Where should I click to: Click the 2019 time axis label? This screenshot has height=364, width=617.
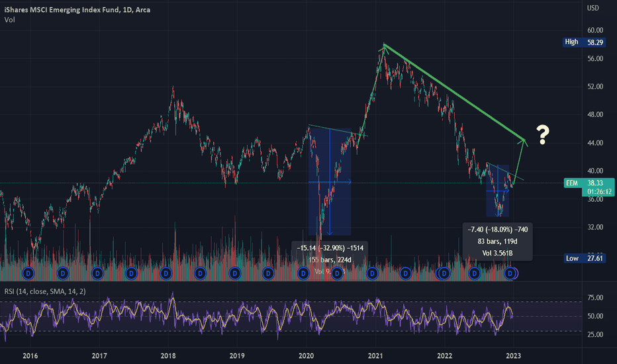coord(237,356)
